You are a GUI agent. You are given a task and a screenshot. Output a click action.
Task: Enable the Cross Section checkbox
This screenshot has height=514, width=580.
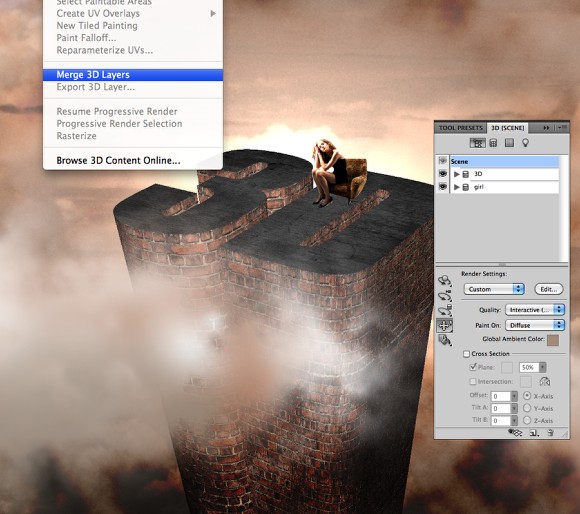(x=466, y=354)
